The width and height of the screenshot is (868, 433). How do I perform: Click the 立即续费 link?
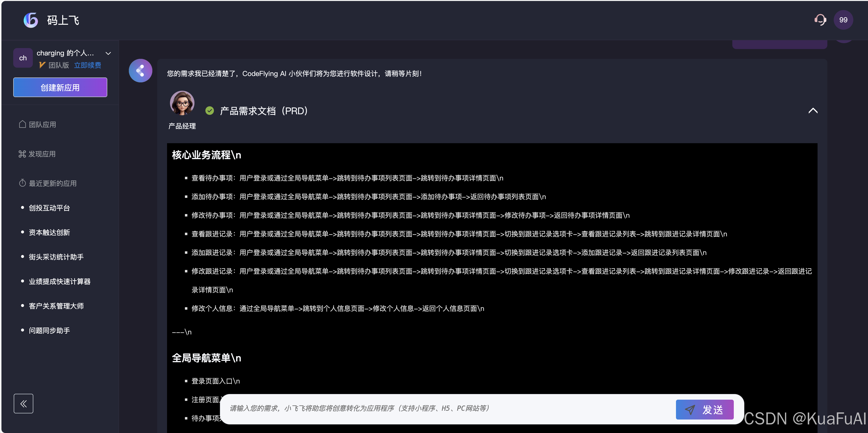88,65
